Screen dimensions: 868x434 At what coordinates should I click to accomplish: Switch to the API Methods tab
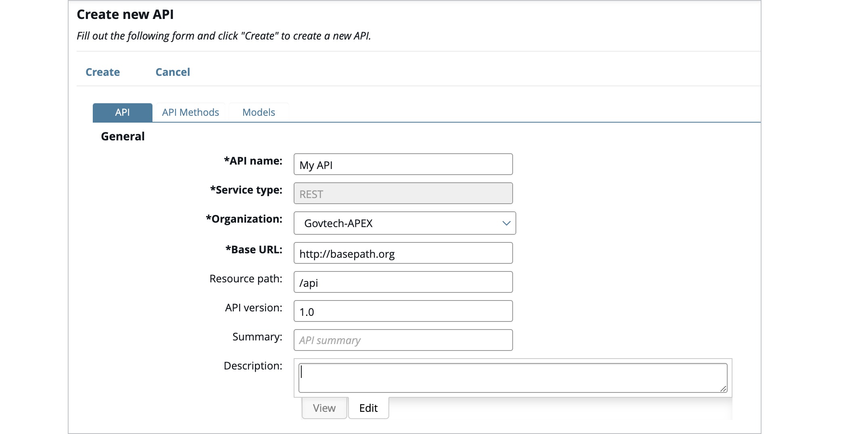(190, 112)
